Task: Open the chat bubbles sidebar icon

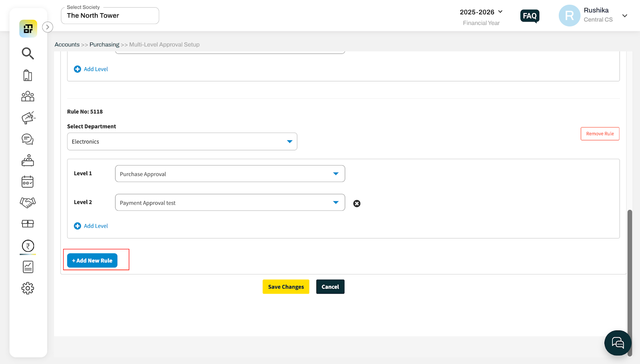Action: 28,139
